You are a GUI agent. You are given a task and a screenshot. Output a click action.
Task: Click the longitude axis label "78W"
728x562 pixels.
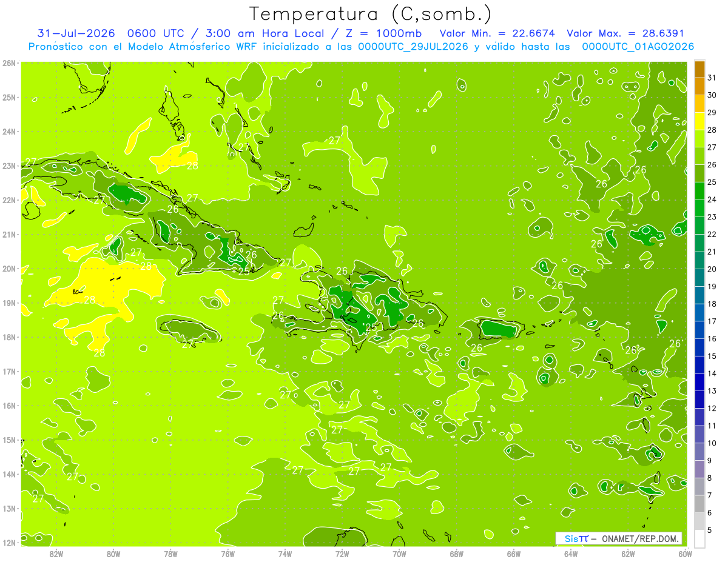click(x=170, y=554)
